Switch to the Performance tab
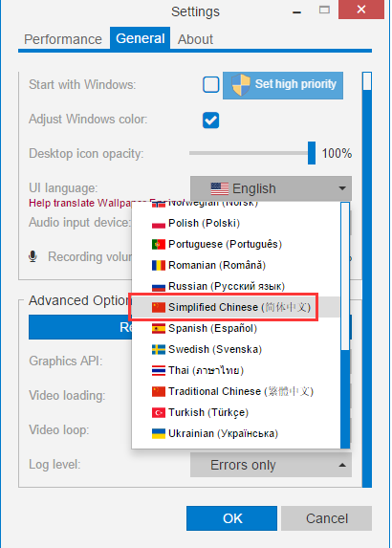 (x=63, y=39)
